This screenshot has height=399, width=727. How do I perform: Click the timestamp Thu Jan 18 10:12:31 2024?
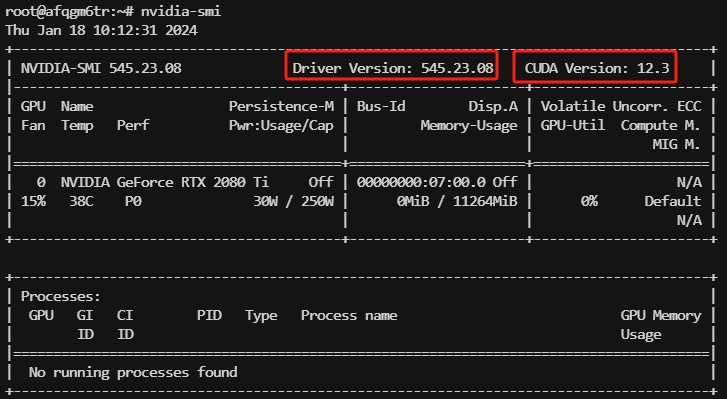pos(102,31)
